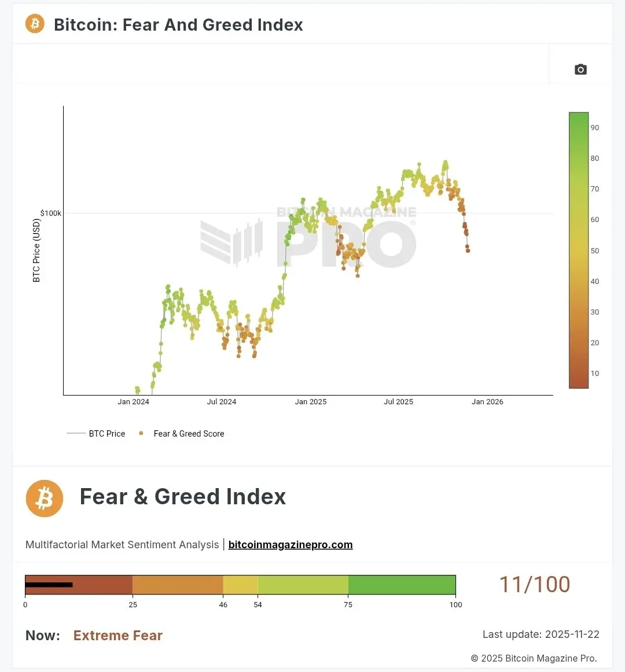Click the camera icon to download chart
Image resolution: width=625 pixels, height=672 pixels.
580,69
